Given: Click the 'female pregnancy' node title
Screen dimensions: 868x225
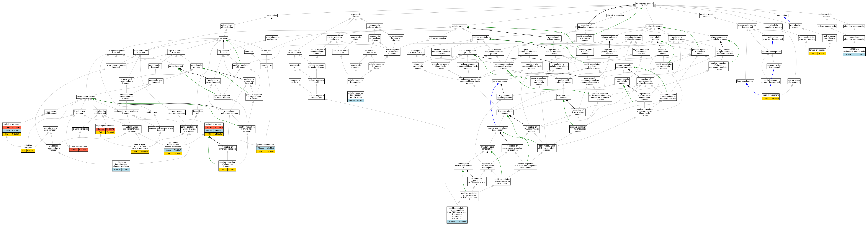Looking at the screenshot, I should (x=817, y=50).
